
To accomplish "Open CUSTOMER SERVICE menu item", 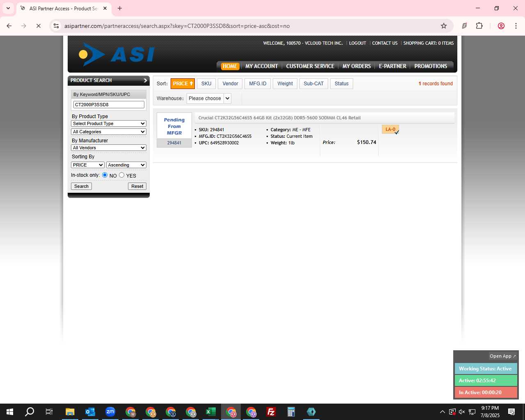I will pos(310,66).
